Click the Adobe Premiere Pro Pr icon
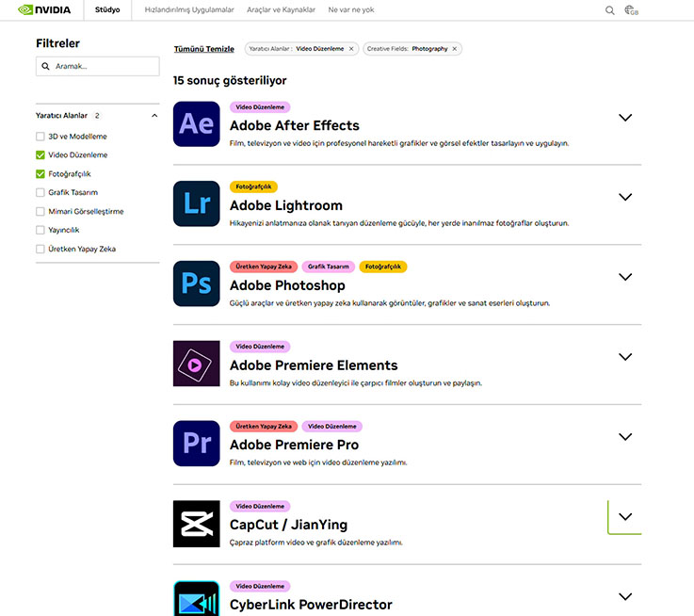Screen dimensions: 694x616 tap(197, 444)
